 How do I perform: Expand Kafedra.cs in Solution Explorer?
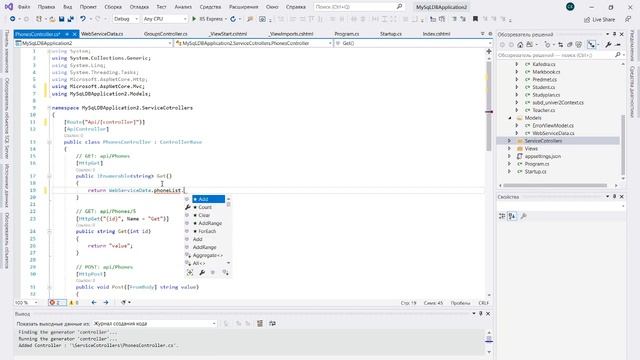coord(517,64)
